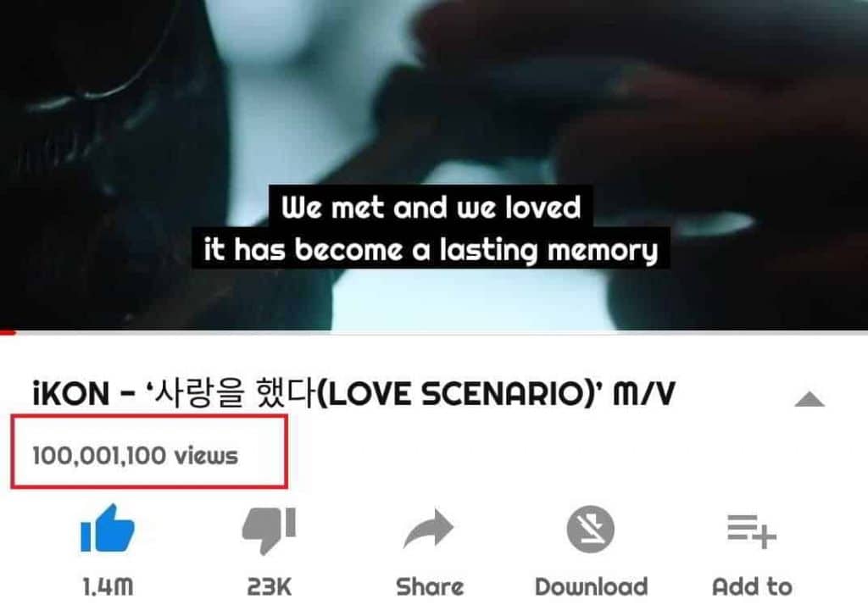Click the red playback position marker
Viewport: 868px width, 605px height.
point(8,332)
